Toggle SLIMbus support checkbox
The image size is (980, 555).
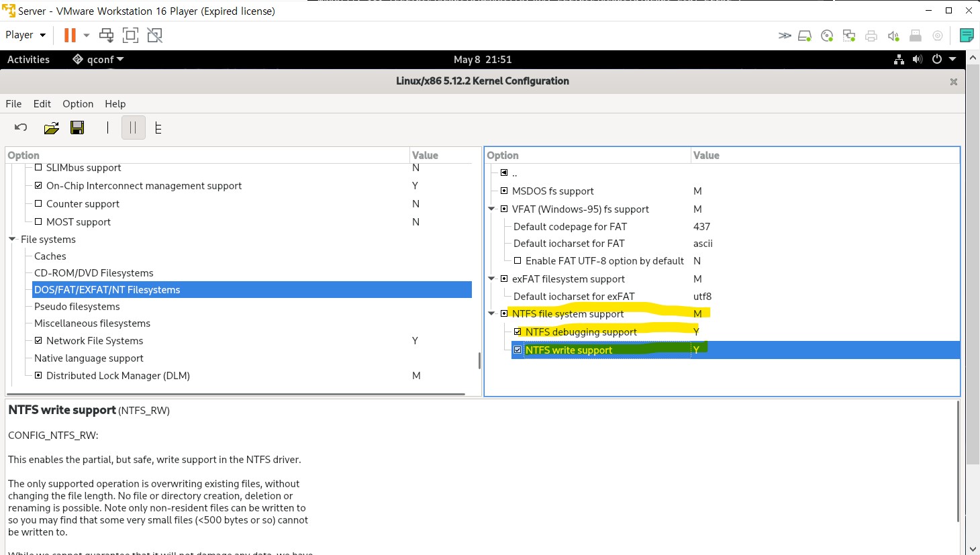coord(38,167)
